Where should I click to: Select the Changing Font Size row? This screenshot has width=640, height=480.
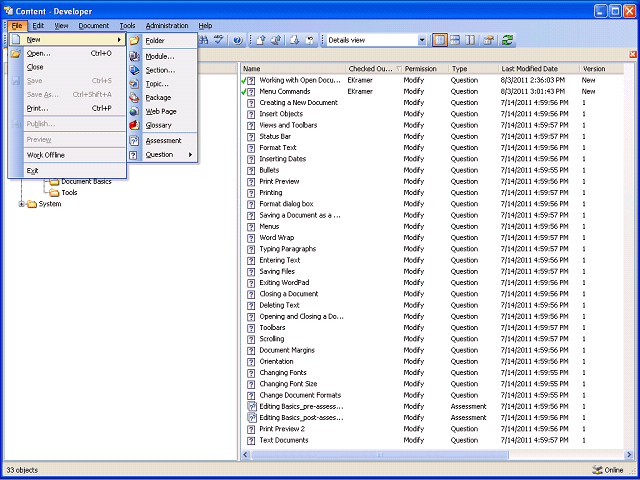coord(432,384)
